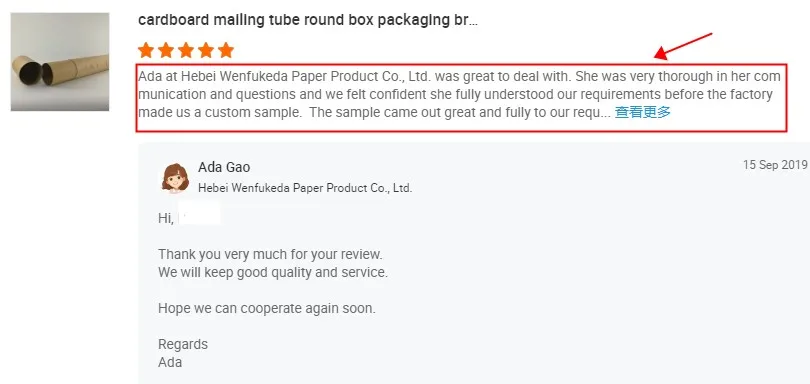810x384 pixels.
Task: Click the third orange rating star
Action: pyautogui.click(x=186, y=50)
